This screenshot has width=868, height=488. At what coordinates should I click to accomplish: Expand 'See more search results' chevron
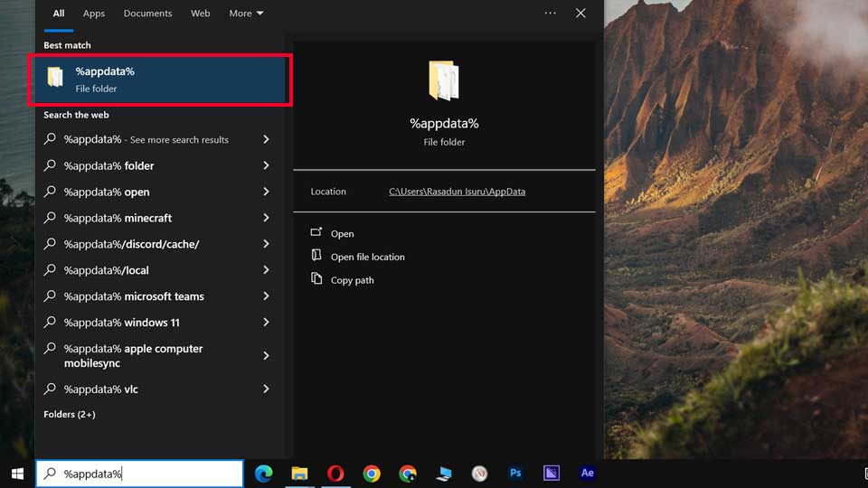point(266,139)
